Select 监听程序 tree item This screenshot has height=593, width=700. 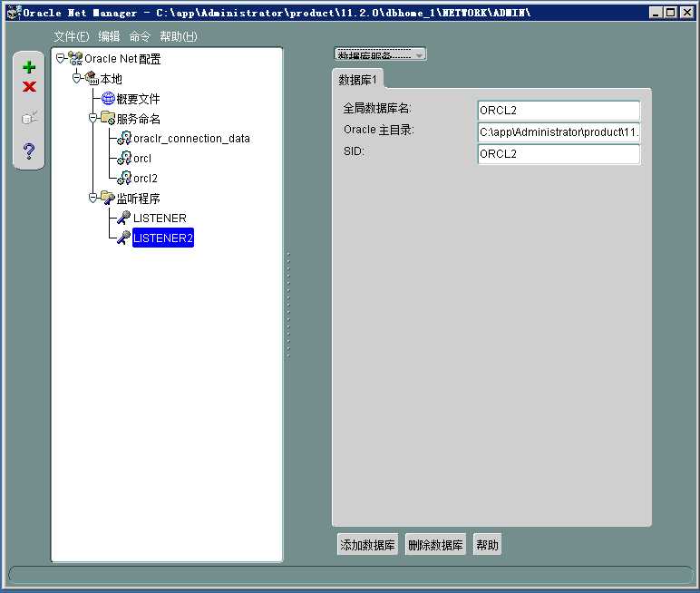(x=138, y=199)
